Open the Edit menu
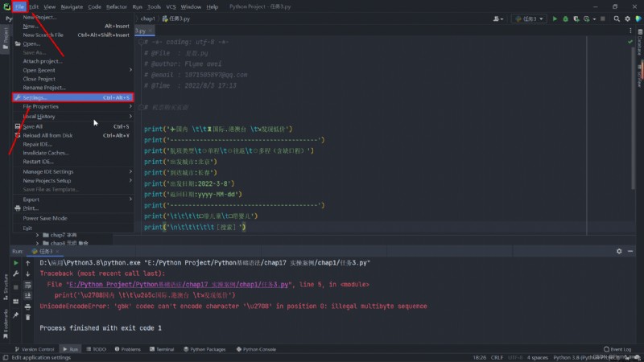This screenshot has height=362, width=644. tap(34, 6)
